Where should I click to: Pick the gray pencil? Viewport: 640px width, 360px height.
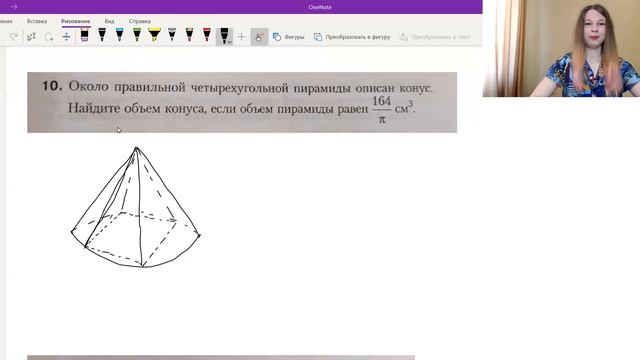[172, 35]
